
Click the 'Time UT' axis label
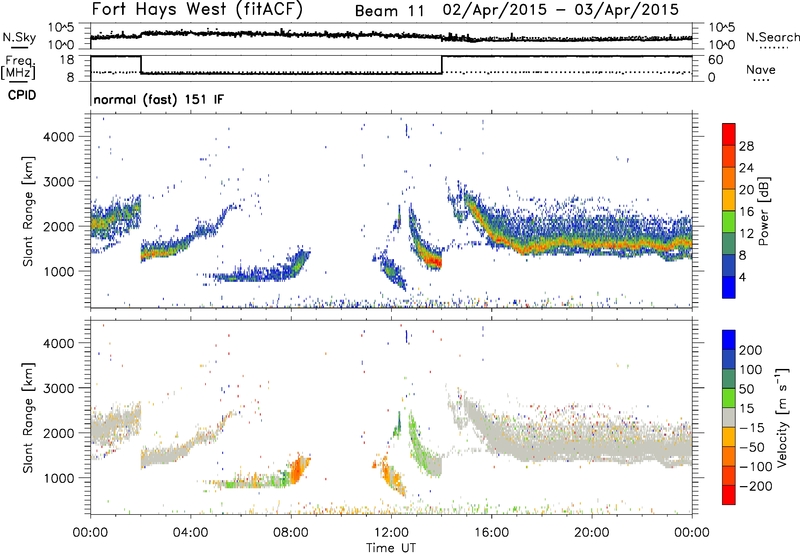click(x=391, y=548)
